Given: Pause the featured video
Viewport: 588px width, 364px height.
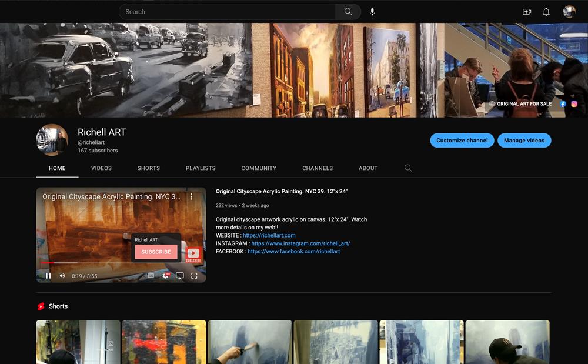Looking at the screenshot, I should (48, 276).
